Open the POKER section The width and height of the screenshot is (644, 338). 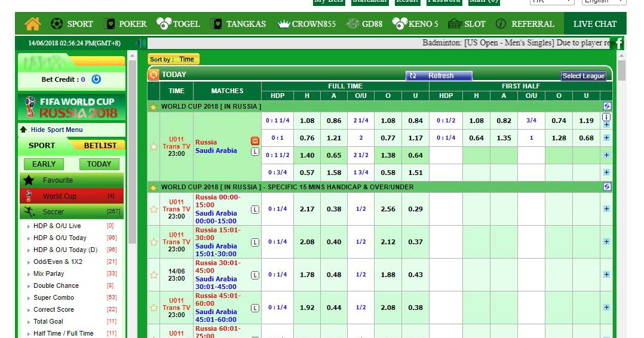pyautogui.click(x=125, y=24)
